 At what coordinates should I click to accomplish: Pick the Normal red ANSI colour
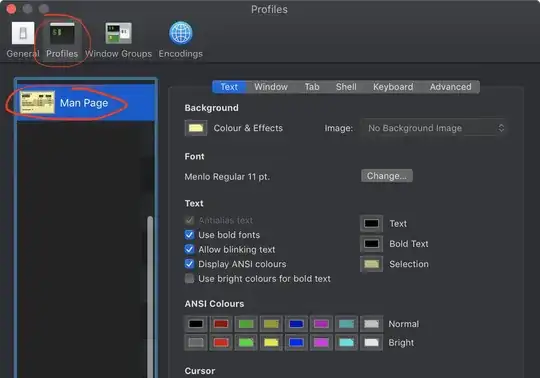click(x=221, y=324)
